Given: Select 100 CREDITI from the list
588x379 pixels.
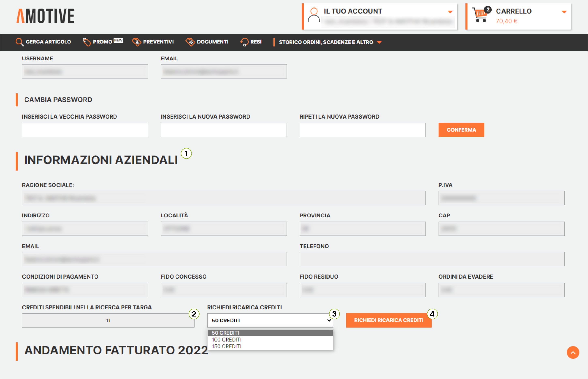Looking at the screenshot, I should pyautogui.click(x=227, y=340).
